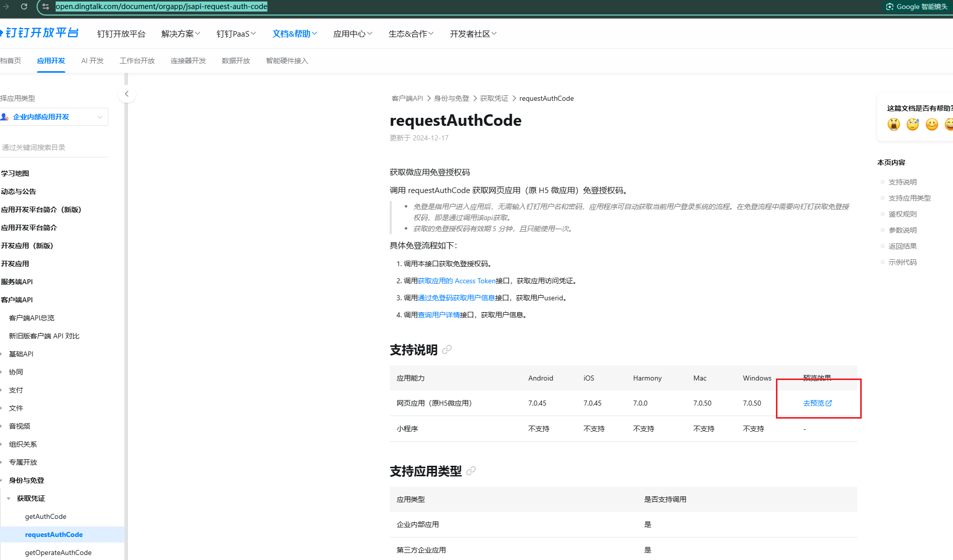Go to 获取凭证 breadcrumb
Screen dimensions: 953x560
(494, 98)
